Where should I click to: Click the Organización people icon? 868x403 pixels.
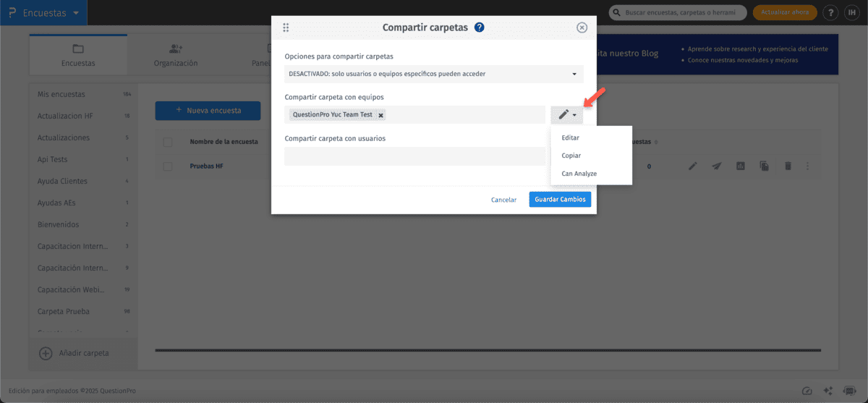(176, 48)
